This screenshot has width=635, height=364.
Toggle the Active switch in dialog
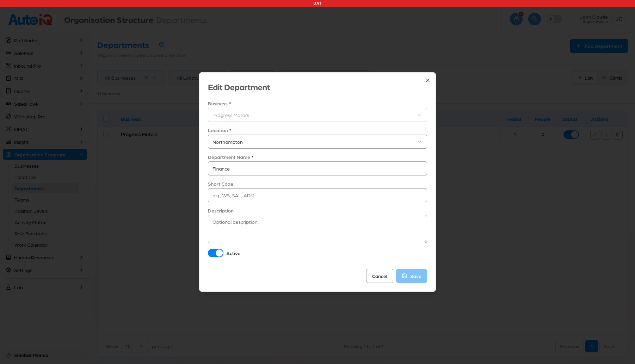216,253
